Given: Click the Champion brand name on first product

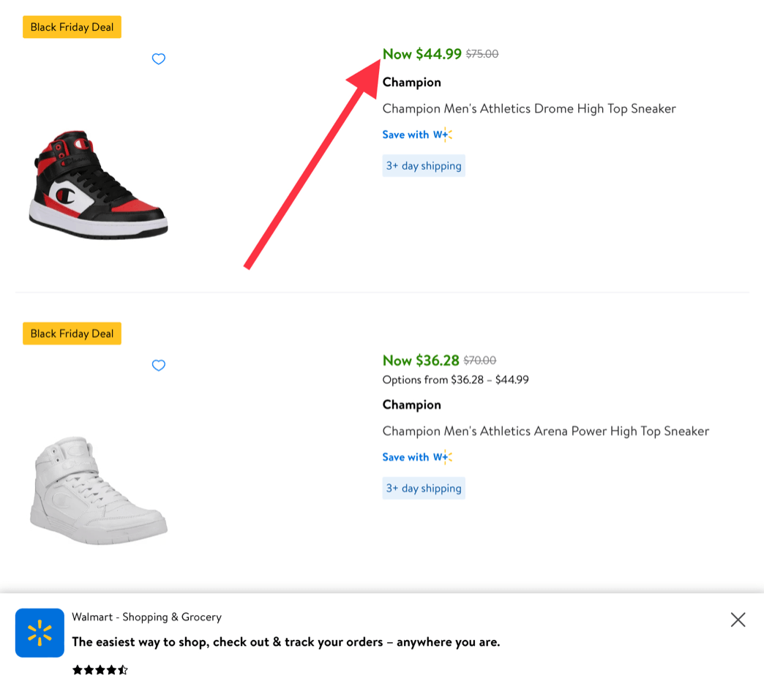Looking at the screenshot, I should (x=412, y=83).
